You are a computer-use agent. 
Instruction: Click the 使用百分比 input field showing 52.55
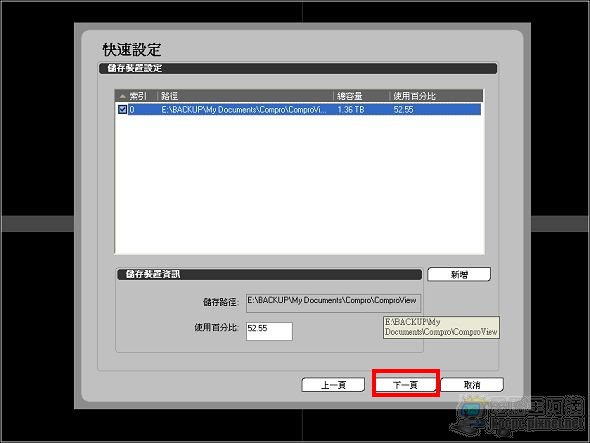269,331
